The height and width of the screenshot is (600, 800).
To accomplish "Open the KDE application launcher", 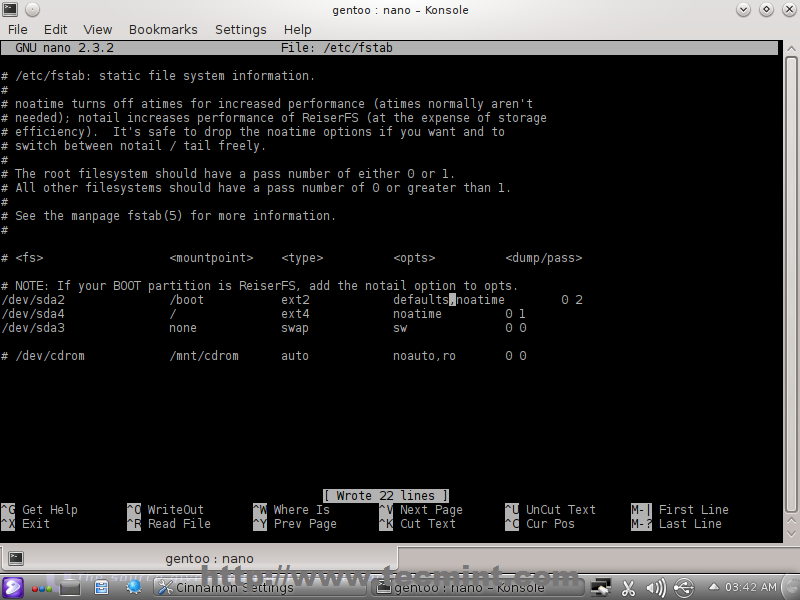I will tap(12, 587).
